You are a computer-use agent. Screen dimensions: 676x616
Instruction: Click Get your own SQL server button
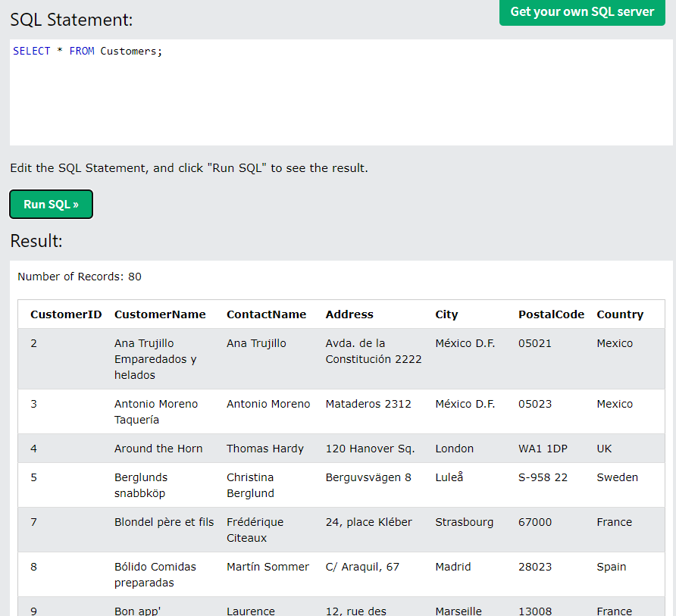pos(582,12)
